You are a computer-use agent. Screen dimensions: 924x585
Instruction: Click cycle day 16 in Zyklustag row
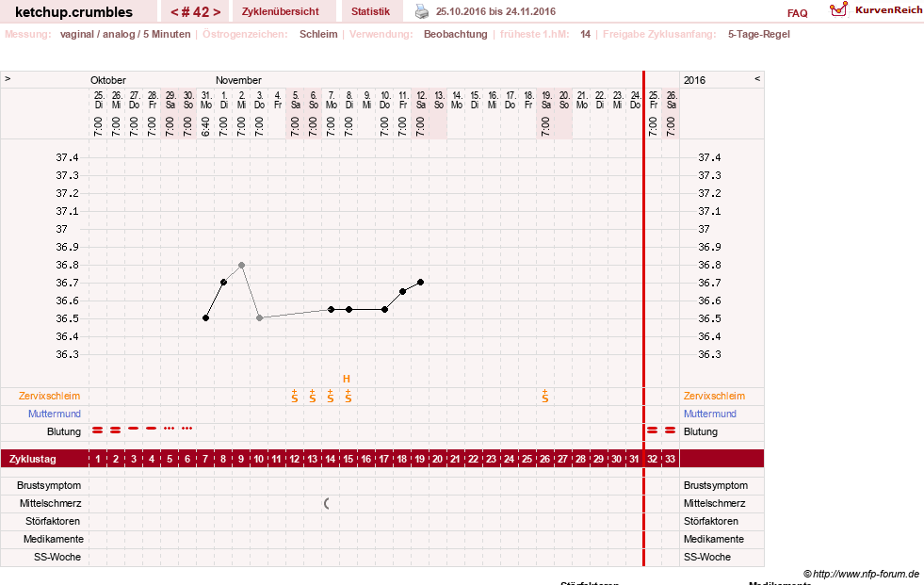366,459
